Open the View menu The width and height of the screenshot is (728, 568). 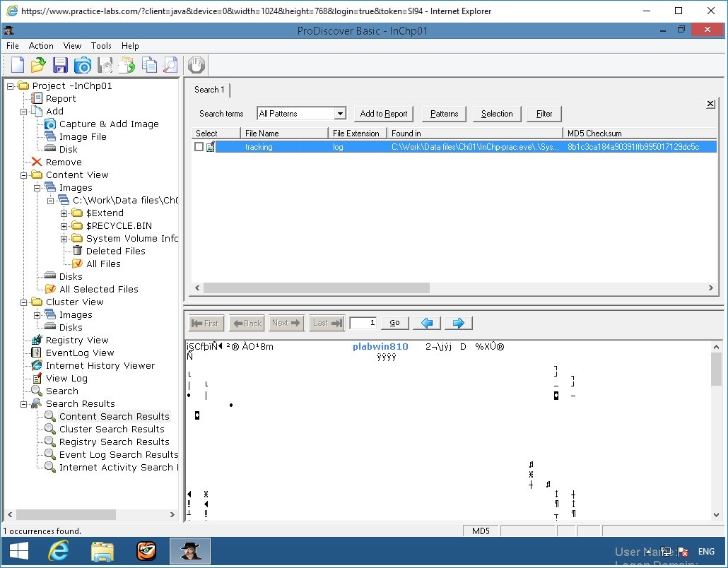(x=72, y=45)
